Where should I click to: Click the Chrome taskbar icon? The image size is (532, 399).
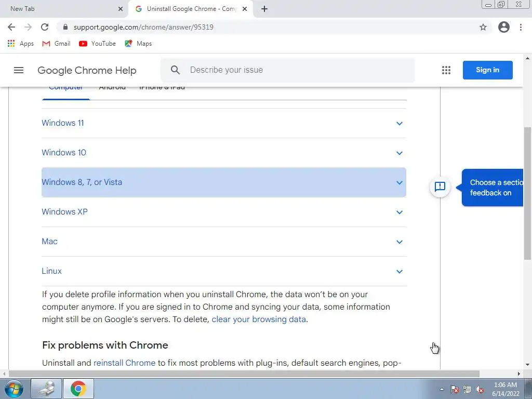(78, 389)
